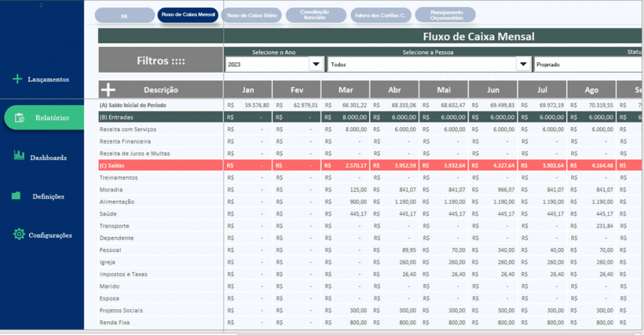Click the Saúde row label

108,213
